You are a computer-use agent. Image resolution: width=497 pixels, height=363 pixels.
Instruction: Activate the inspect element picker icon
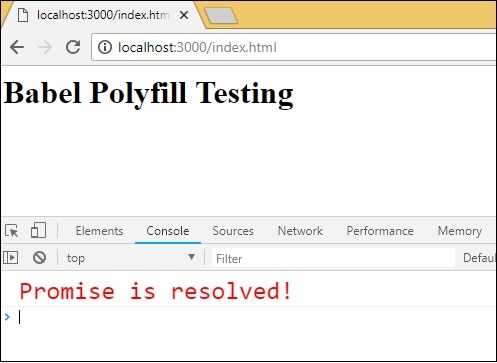pos(12,231)
